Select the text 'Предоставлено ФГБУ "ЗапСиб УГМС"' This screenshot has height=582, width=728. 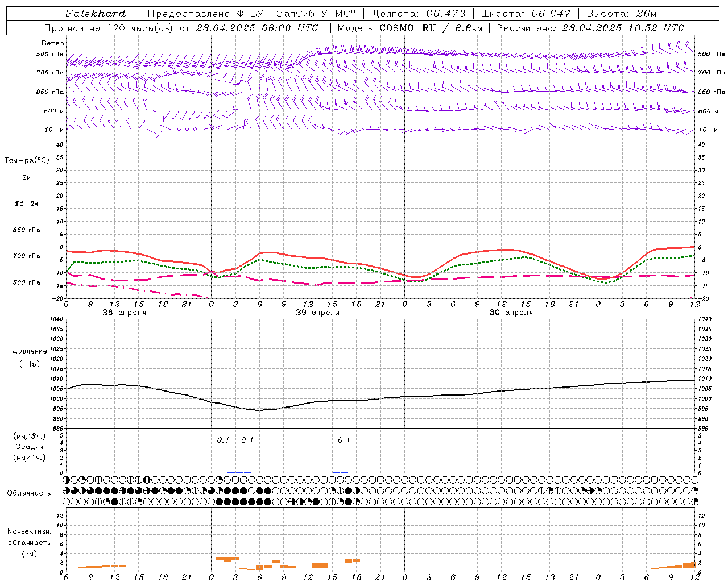point(251,14)
